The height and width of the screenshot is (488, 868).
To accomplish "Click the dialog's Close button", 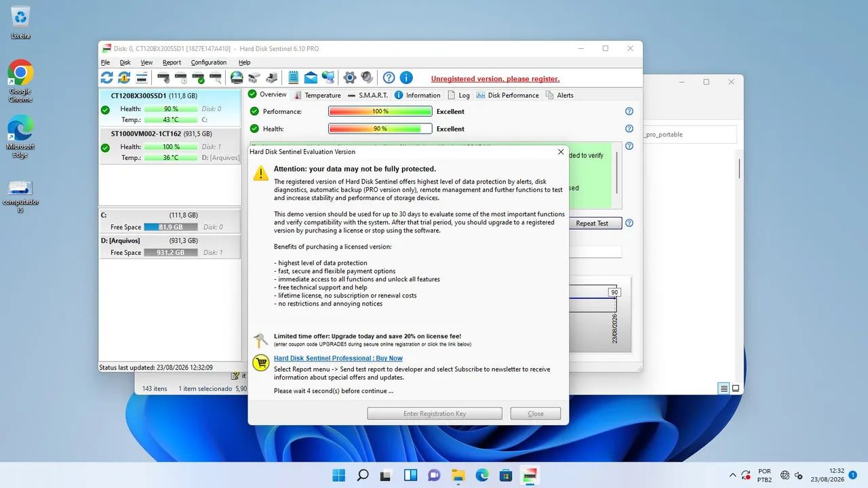I will pyautogui.click(x=536, y=413).
